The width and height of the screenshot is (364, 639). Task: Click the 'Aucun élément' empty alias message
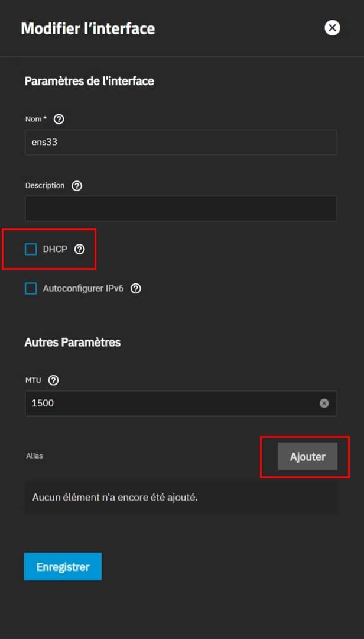[x=115, y=497]
